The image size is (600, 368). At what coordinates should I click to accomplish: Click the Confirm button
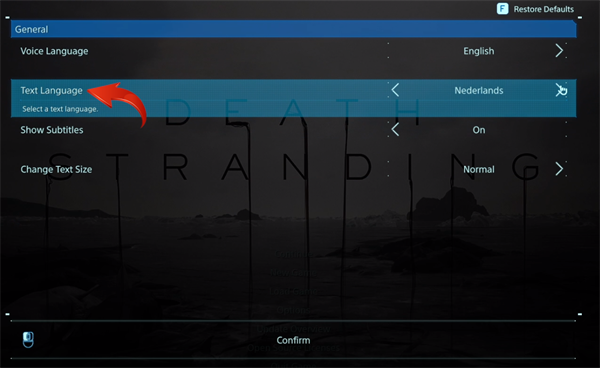(x=293, y=340)
